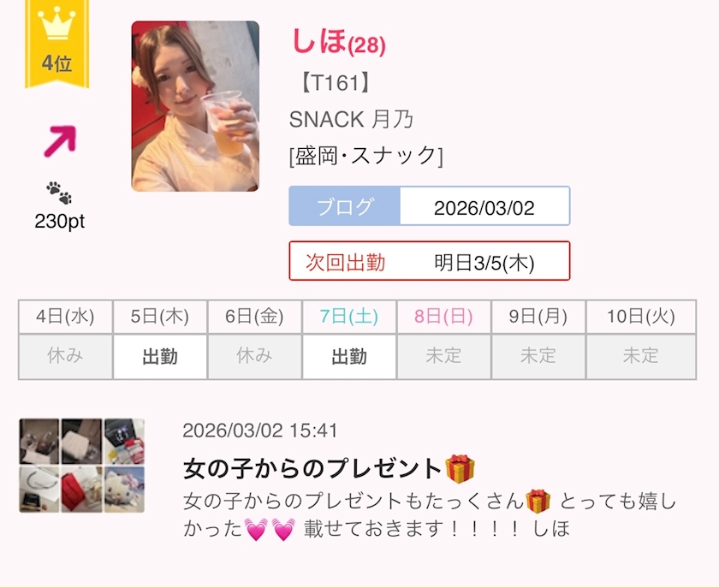Select the 5日(木) schedule header

[160, 317]
